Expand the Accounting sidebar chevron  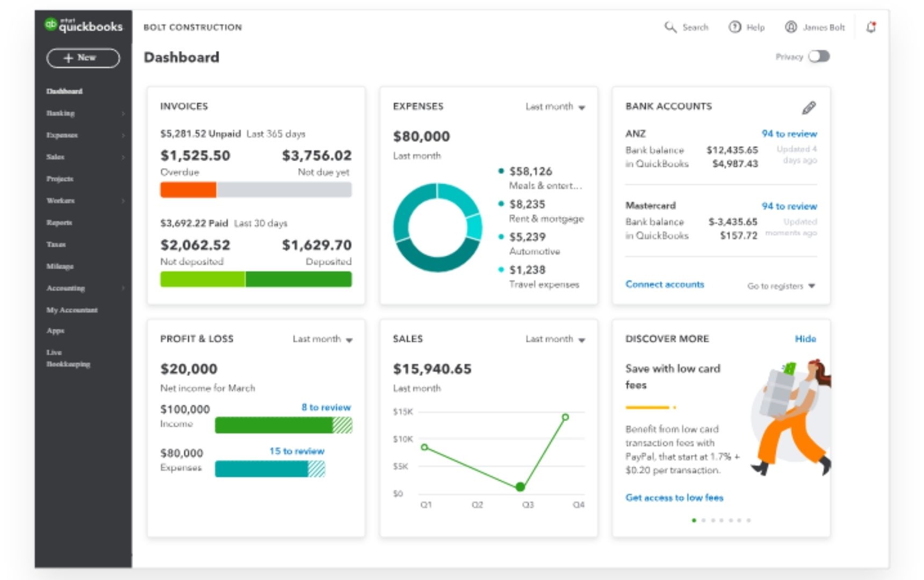pyautogui.click(x=123, y=288)
